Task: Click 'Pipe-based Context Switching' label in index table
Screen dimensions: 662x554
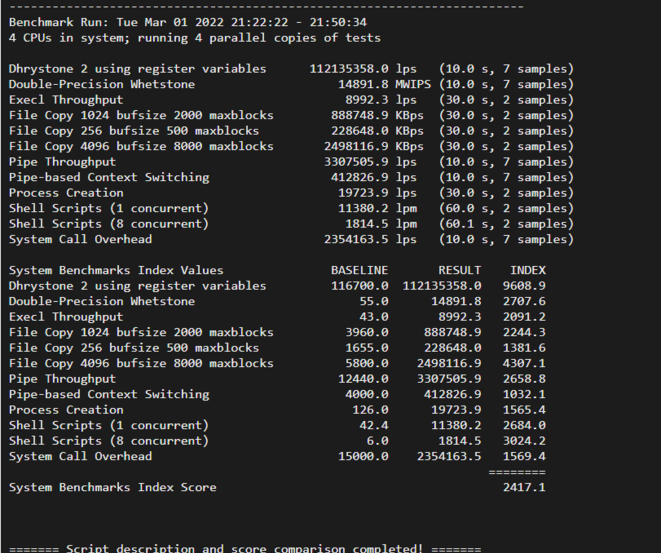Action: pyautogui.click(x=109, y=394)
